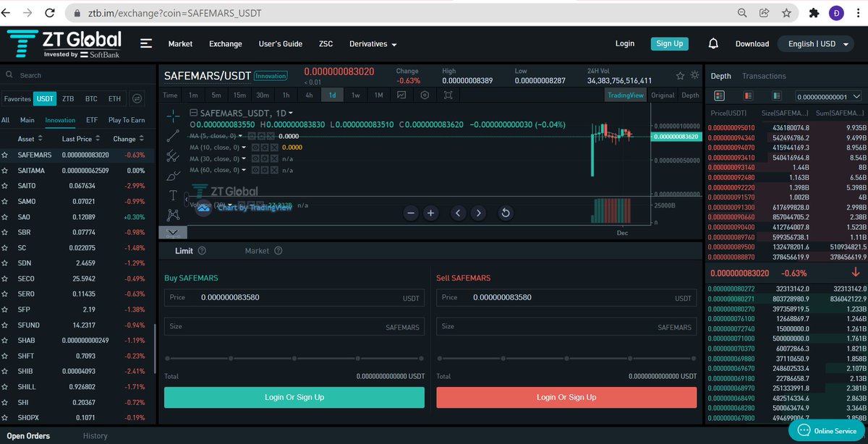This screenshot has width=868, height=444.
Task: Select the crosshair cursor tool
Action: (x=173, y=115)
